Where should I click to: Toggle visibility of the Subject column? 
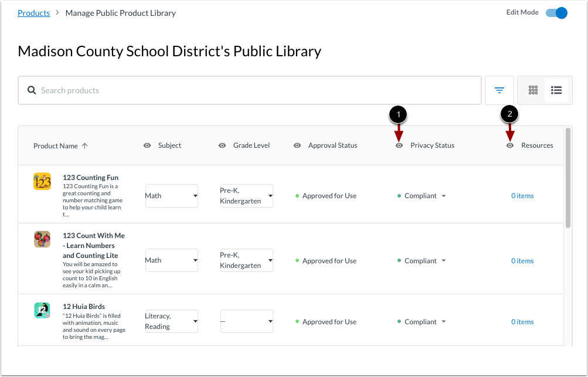point(147,145)
